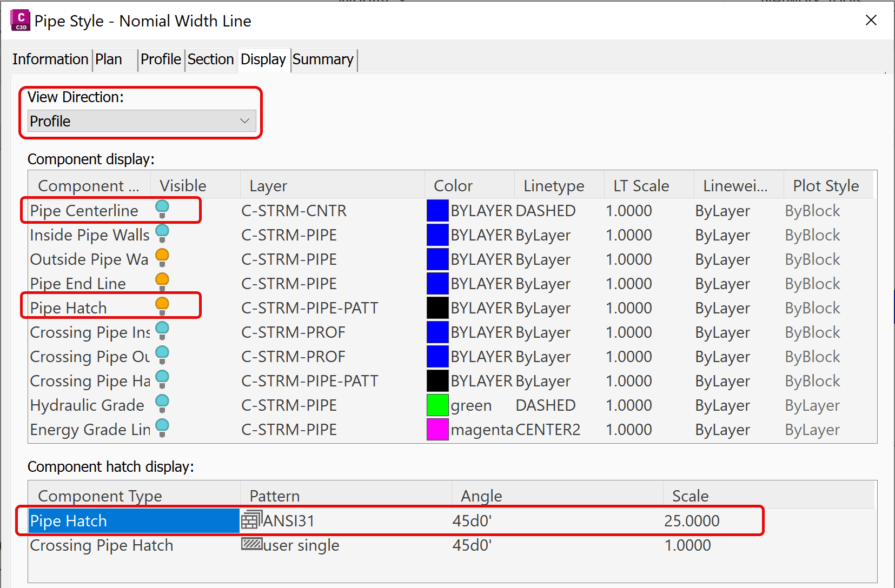Viewport: 895px width, 588px height.
Task: Click the Angle column header
Action: 557,496
